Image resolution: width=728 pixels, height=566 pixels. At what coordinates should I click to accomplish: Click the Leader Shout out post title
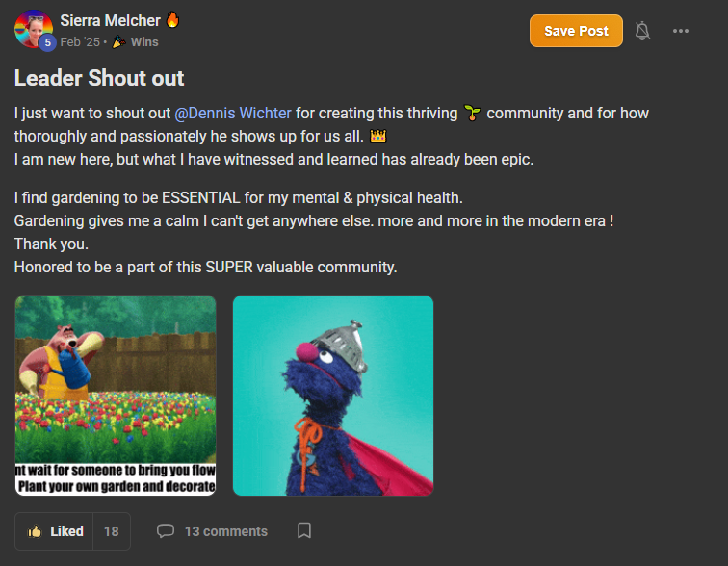[x=99, y=78]
